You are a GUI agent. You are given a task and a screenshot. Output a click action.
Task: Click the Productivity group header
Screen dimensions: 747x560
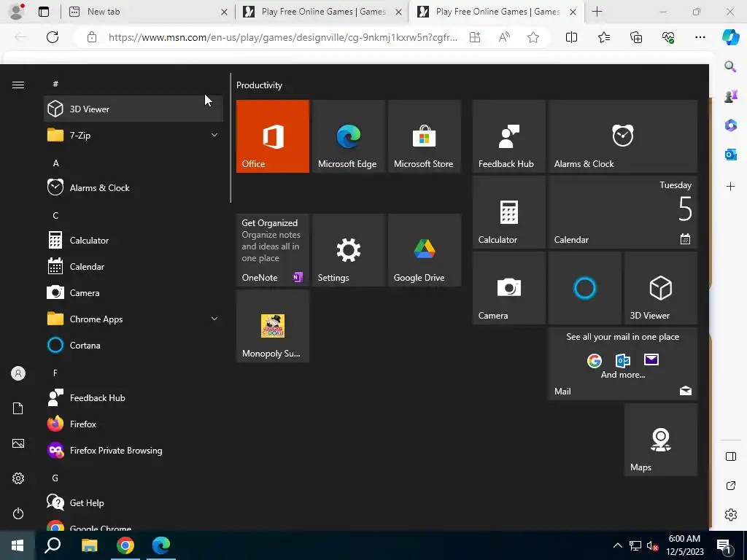(259, 85)
